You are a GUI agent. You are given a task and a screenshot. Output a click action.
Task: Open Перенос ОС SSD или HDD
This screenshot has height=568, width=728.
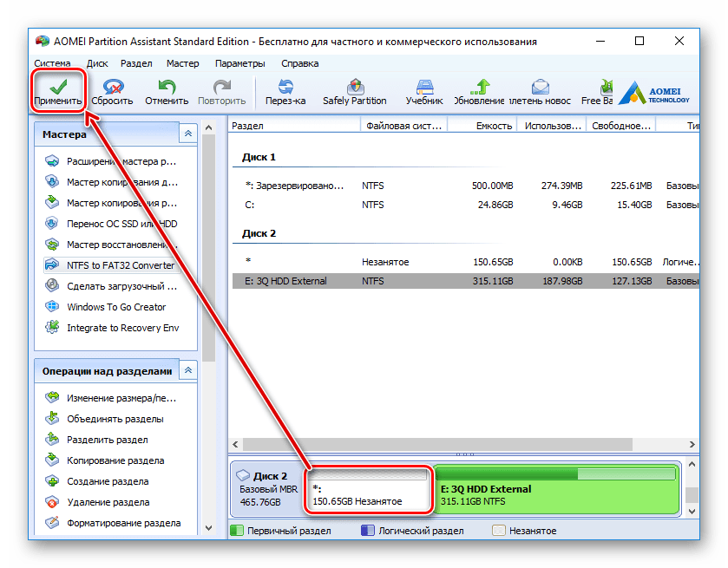point(112,224)
